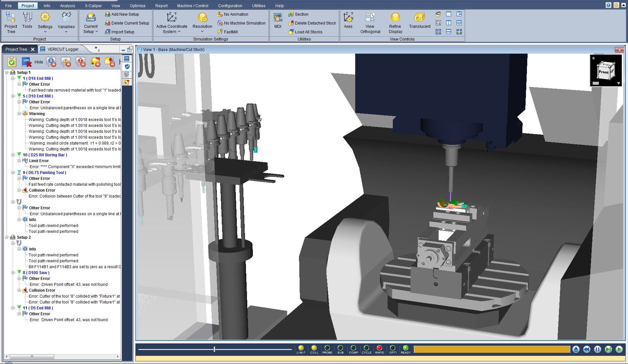
Task: Select the Axes icon in View Controls
Action: pos(349,20)
